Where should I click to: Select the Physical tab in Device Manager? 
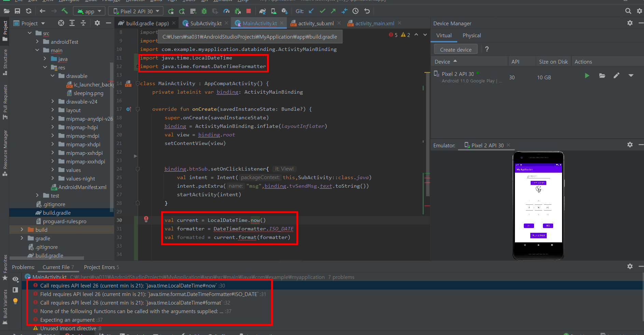click(x=472, y=36)
